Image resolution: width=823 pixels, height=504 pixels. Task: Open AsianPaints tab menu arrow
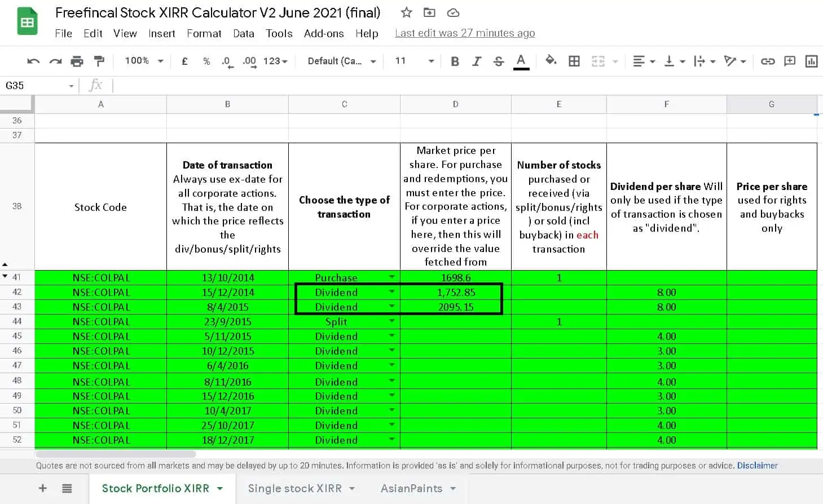coord(453,489)
